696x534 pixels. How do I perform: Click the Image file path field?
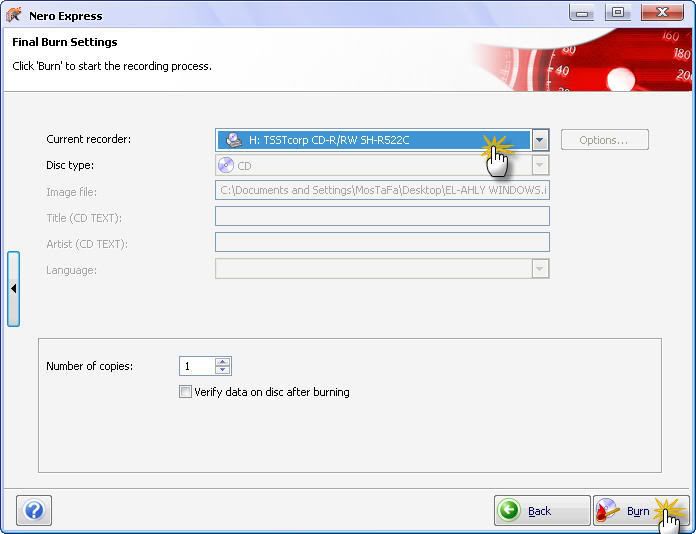(x=382, y=190)
